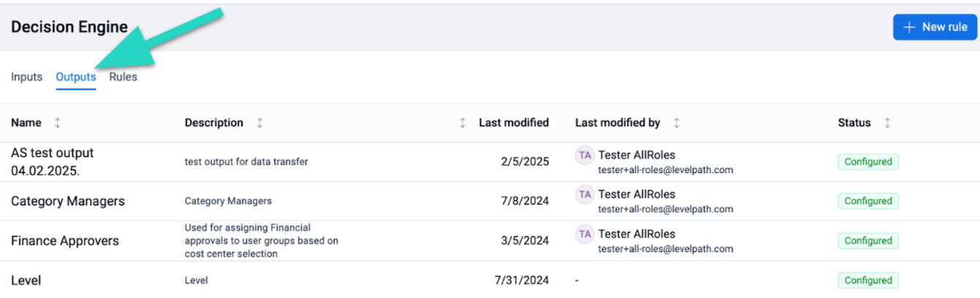Sort by Description using its arrow icon
Viewport: 980px width, 298px height.
[x=259, y=123]
